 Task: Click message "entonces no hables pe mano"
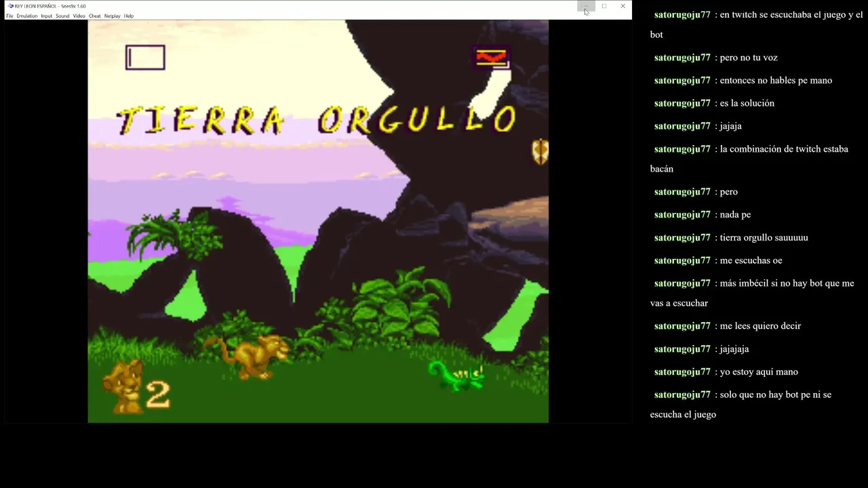[776, 81]
